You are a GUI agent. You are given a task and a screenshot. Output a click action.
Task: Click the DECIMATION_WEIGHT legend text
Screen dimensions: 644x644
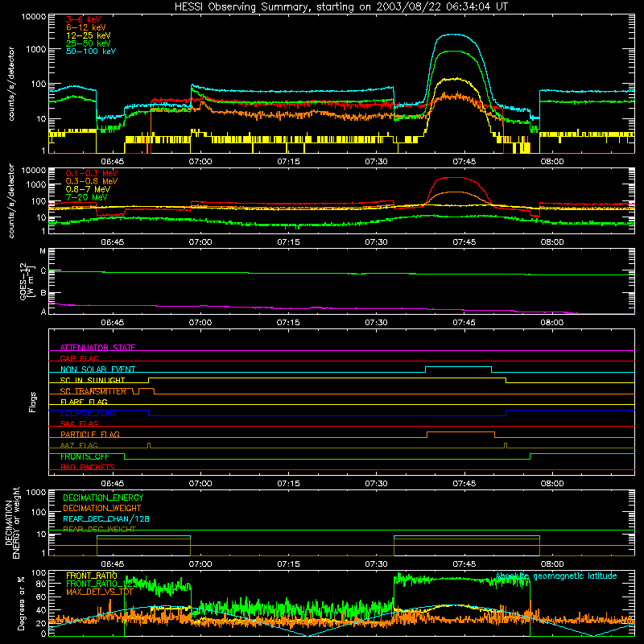coord(102,508)
